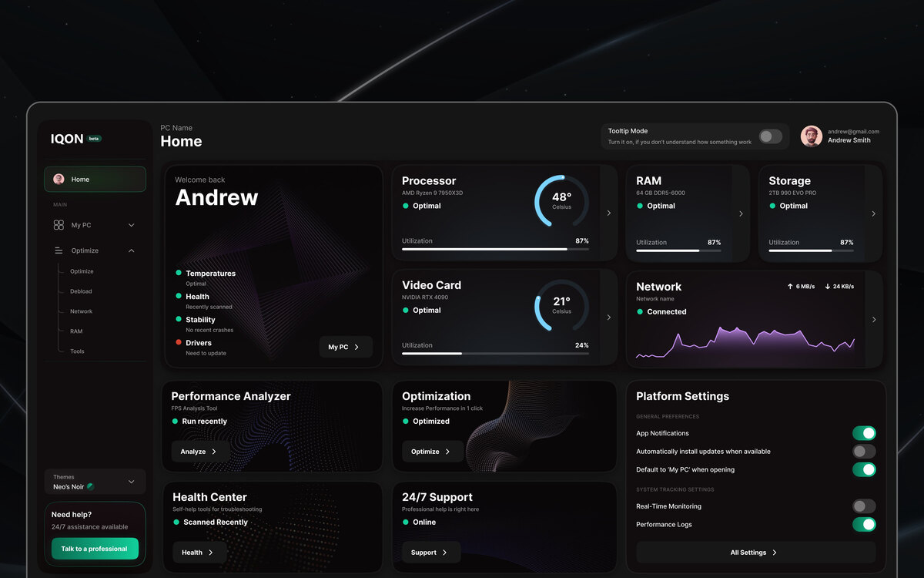Disable Performance Logs toggle
Screen dimensions: 924x578
tap(864, 524)
